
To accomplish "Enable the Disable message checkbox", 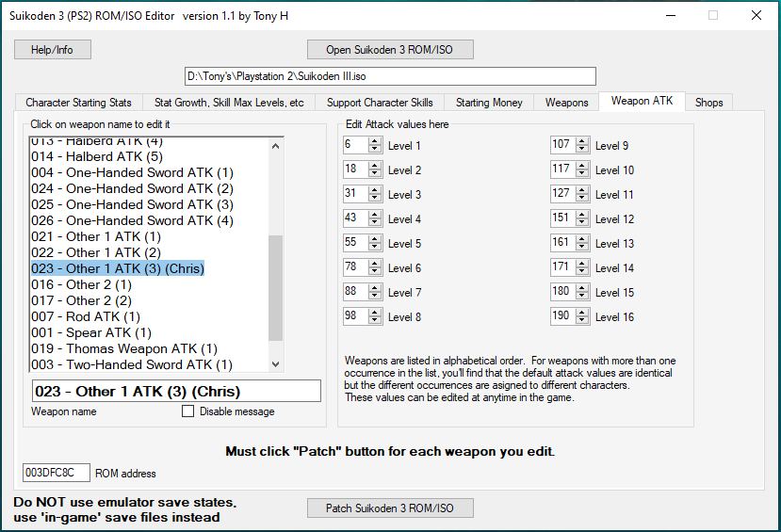I will pos(187,411).
